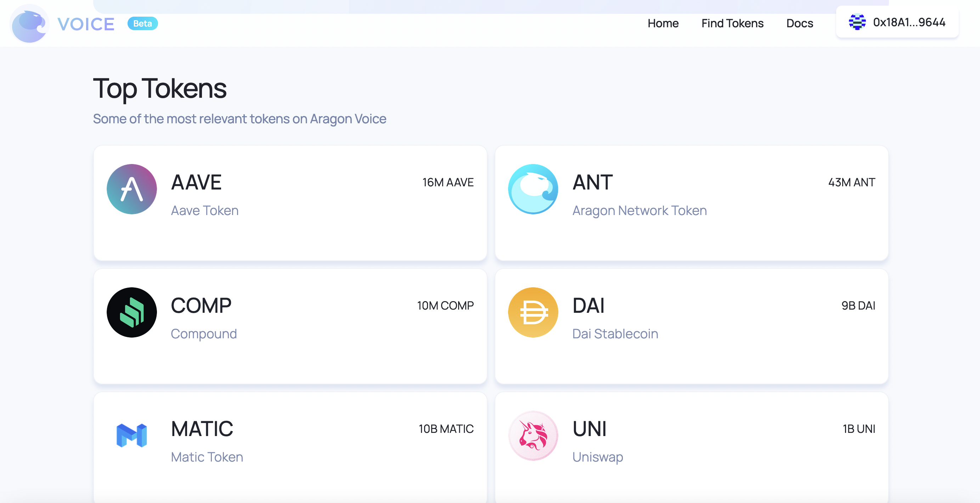Click the MATIC token logo icon

[x=132, y=435]
